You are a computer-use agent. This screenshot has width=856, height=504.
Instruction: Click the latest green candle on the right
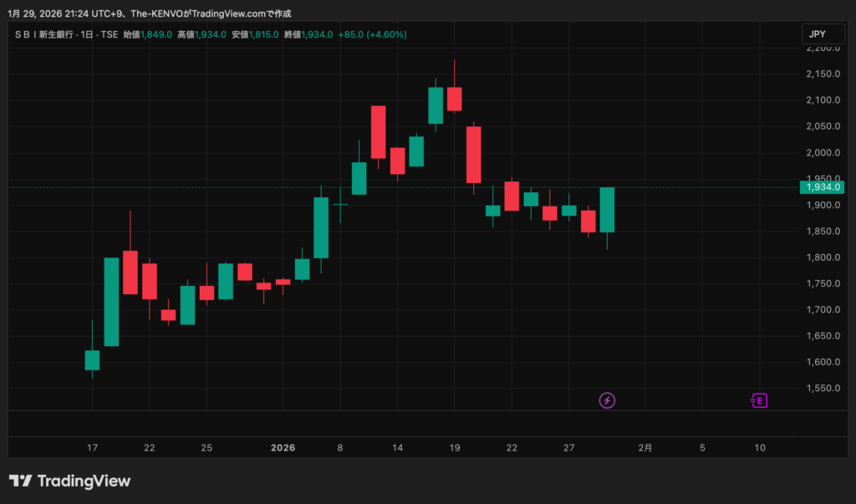tap(607, 210)
